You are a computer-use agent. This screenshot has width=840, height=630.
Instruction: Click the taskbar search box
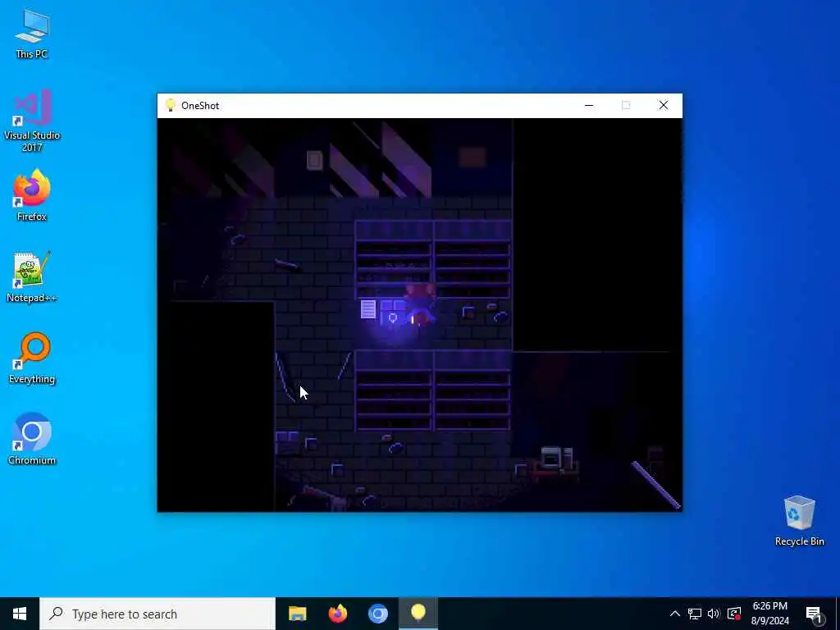coord(157,614)
